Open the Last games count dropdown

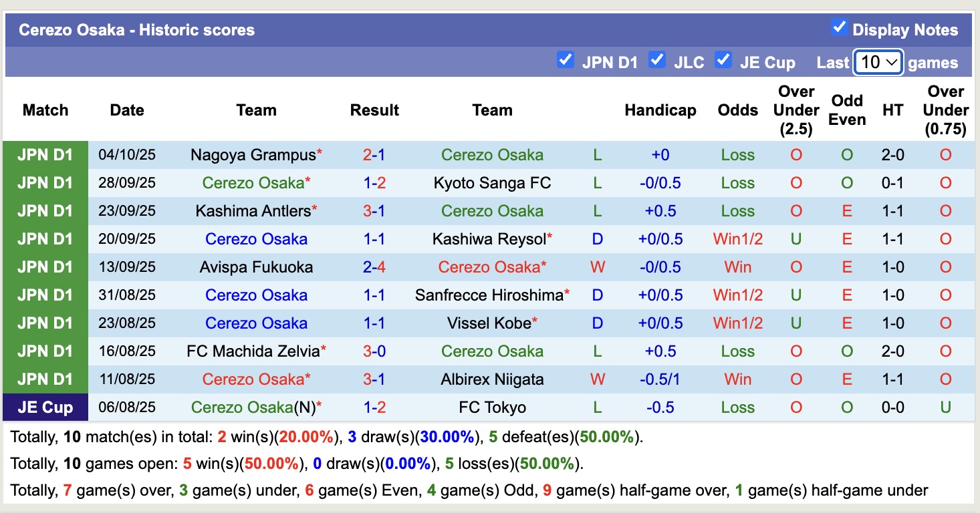(x=878, y=61)
